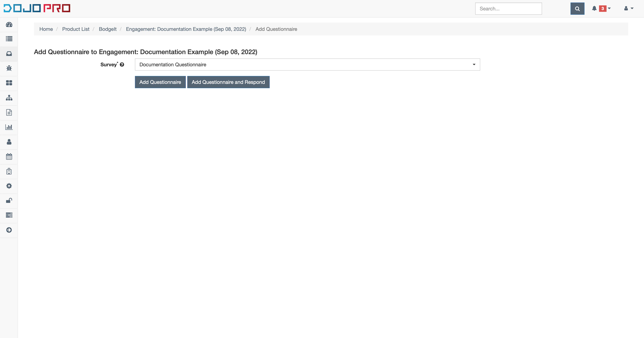Click the Add Questionnaire button
644x338 pixels.
160,82
